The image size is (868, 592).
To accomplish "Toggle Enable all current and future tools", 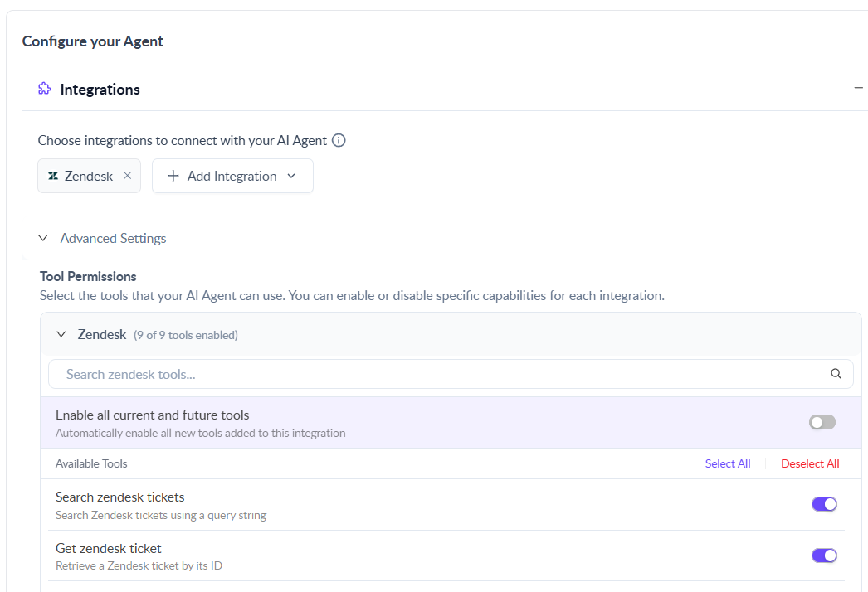I will (822, 422).
